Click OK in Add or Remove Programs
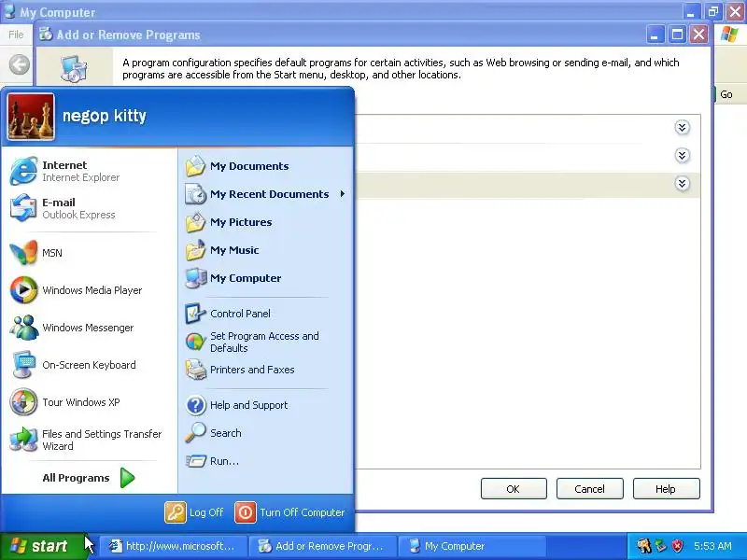Image resolution: width=747 pixels, height=560 pixels. click(x=514, y=489)
